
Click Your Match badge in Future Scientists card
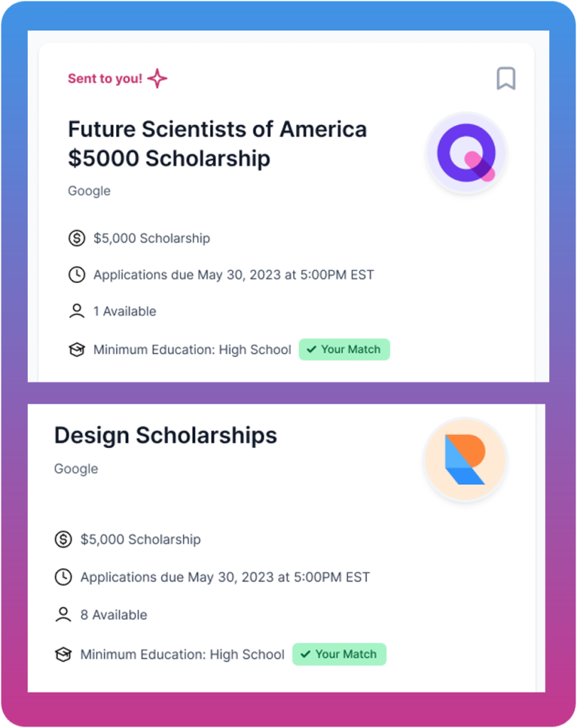(344, 349)
